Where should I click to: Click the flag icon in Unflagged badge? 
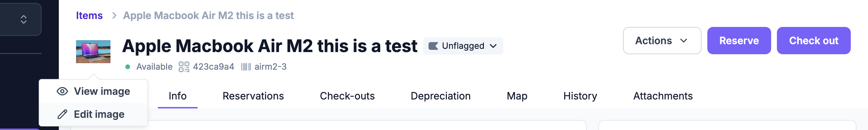click(433, 46)
